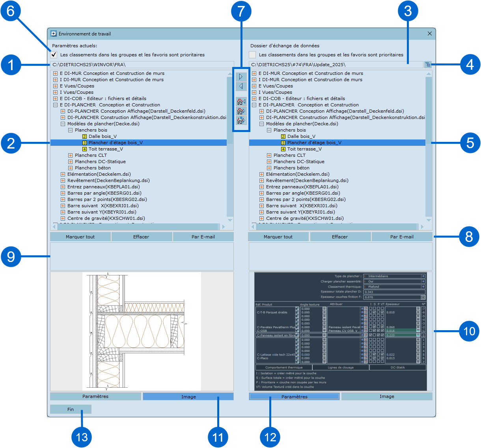Open the folder browse icon beside exchange path
Screen dimensions: 481x448
pos(428,65)
